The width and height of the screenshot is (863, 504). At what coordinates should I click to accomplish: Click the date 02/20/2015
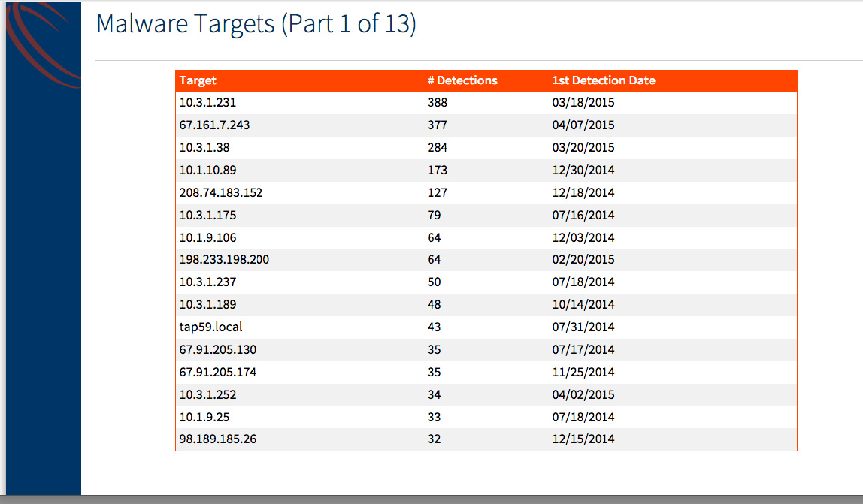coord(583,259)
